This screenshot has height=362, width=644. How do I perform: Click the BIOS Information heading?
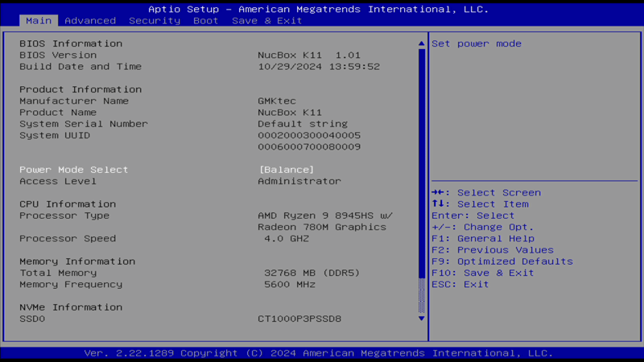71,43
